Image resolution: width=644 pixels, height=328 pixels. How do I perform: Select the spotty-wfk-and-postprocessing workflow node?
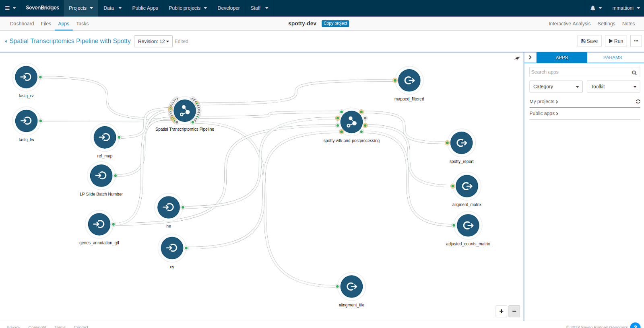tap(351, 122)
